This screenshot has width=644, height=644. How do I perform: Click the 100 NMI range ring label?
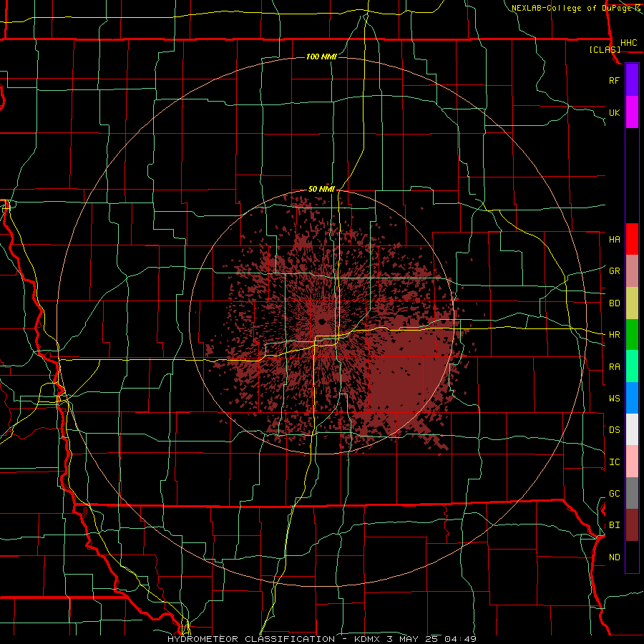coord(321,57)
